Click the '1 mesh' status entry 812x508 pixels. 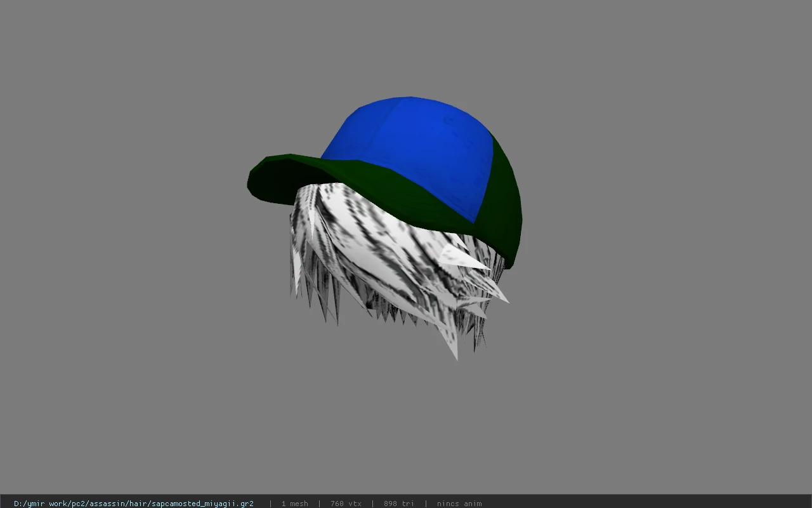(295, 503)
